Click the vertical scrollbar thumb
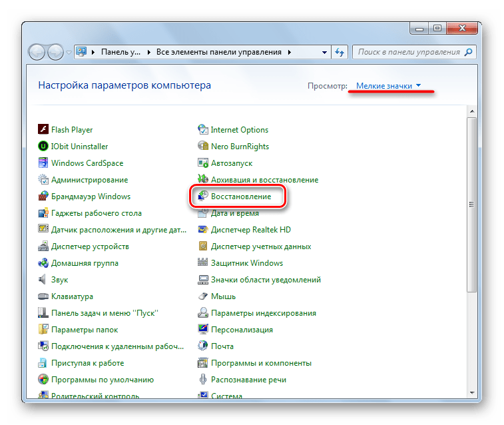Image resolution: width=504 pixels, height=425 pixels. tap(472, 205)
